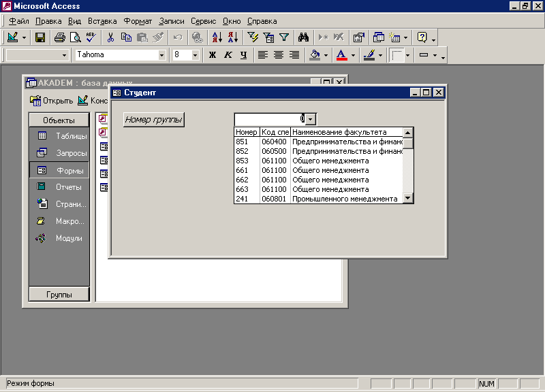The width and height of the screenshot is (545, 392).
Task: Align text right
Action: coord(294,55)
